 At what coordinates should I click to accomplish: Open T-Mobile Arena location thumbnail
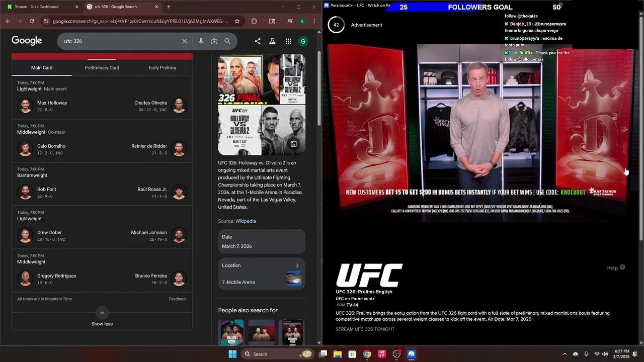(x=294, y=278)
